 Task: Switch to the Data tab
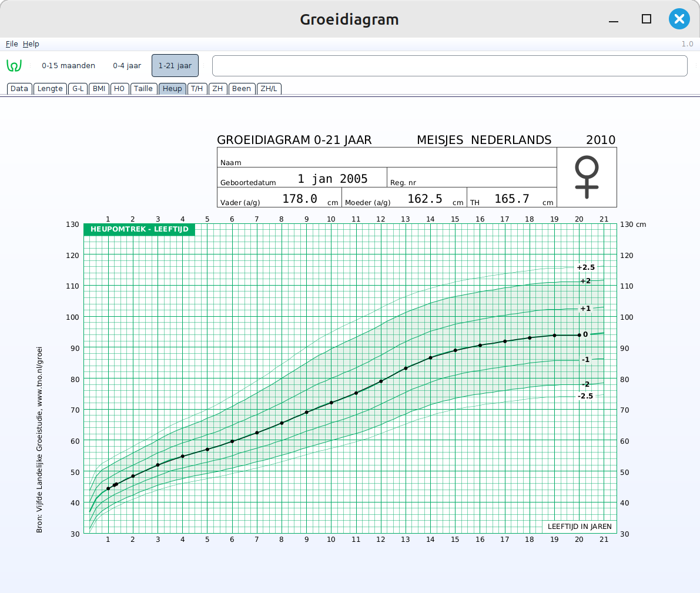click(19, 89)
